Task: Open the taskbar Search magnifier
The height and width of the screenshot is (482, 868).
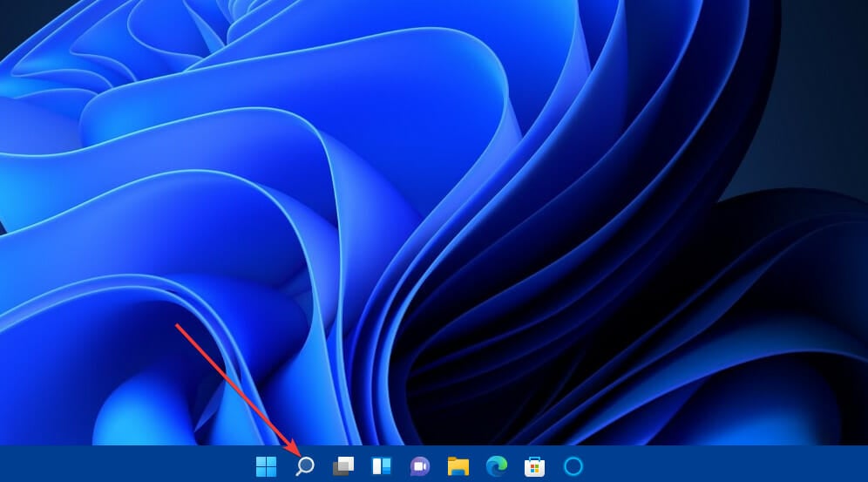Action: click(x=304, y=466)
